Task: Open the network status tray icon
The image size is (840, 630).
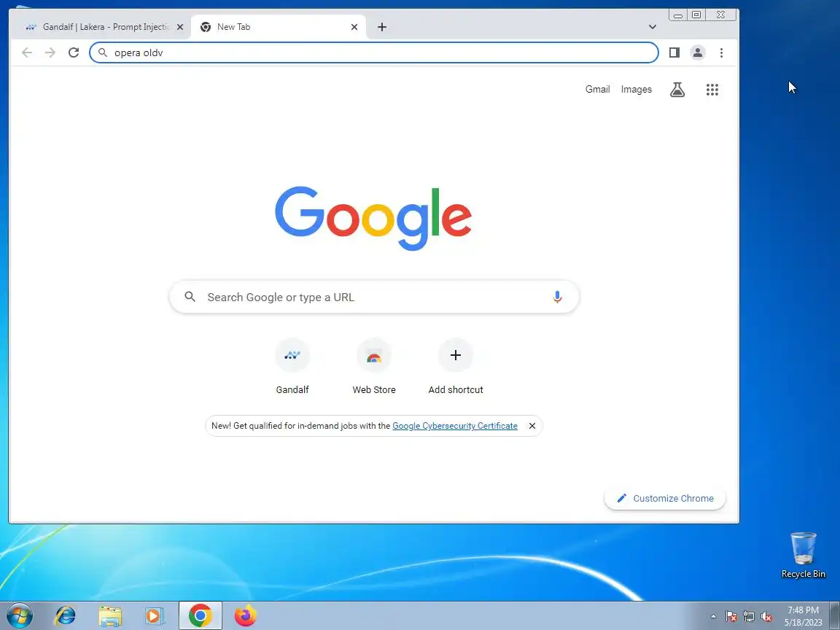Action: pyautogui.click(x=749, y=617)
